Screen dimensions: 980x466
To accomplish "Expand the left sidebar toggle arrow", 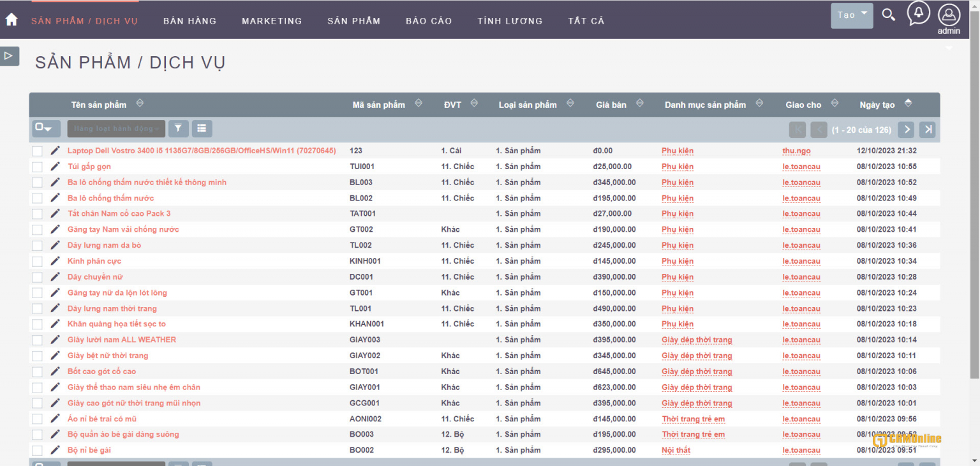I will pos(9,56).
